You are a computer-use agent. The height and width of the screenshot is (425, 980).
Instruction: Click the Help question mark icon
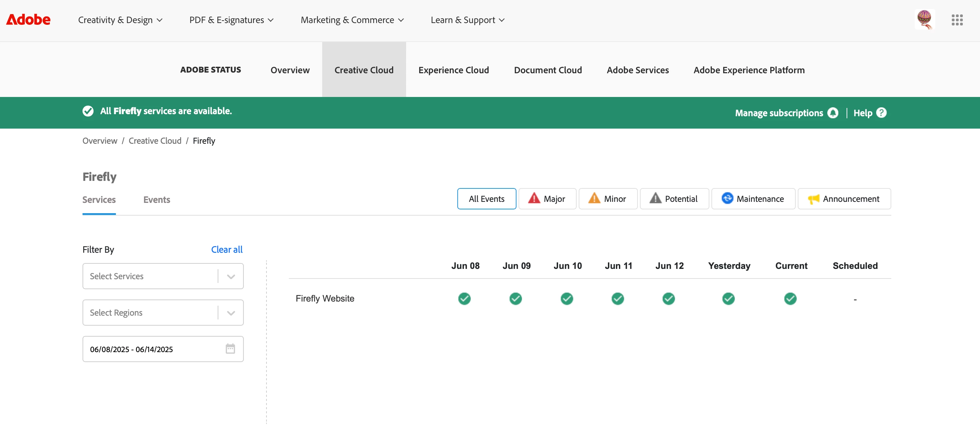click(x=881, y=113)
